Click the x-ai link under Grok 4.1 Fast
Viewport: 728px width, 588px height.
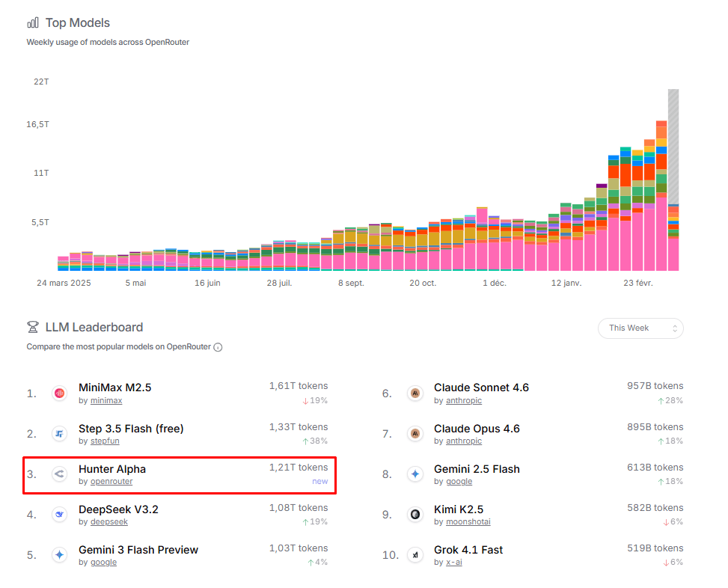point(454,562)
